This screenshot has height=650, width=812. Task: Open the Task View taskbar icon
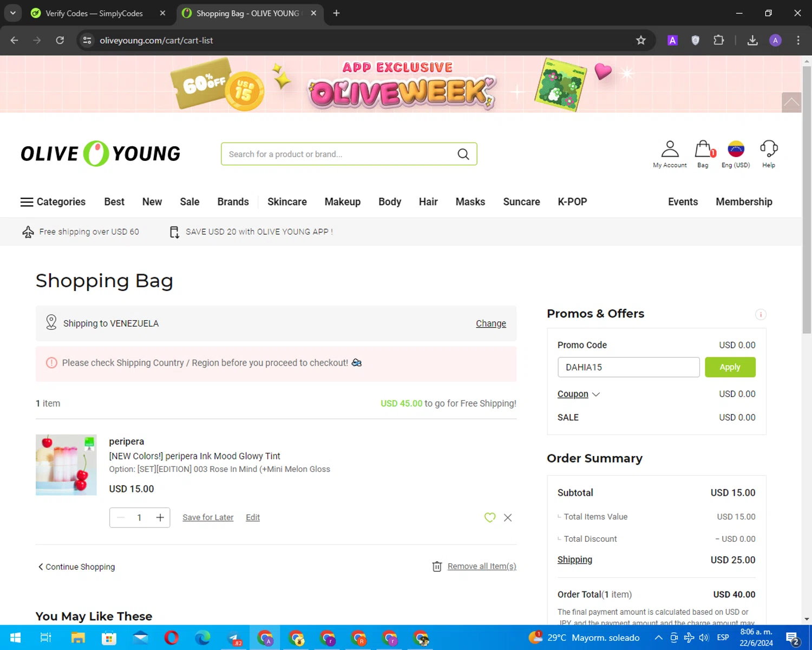[46, 638]
